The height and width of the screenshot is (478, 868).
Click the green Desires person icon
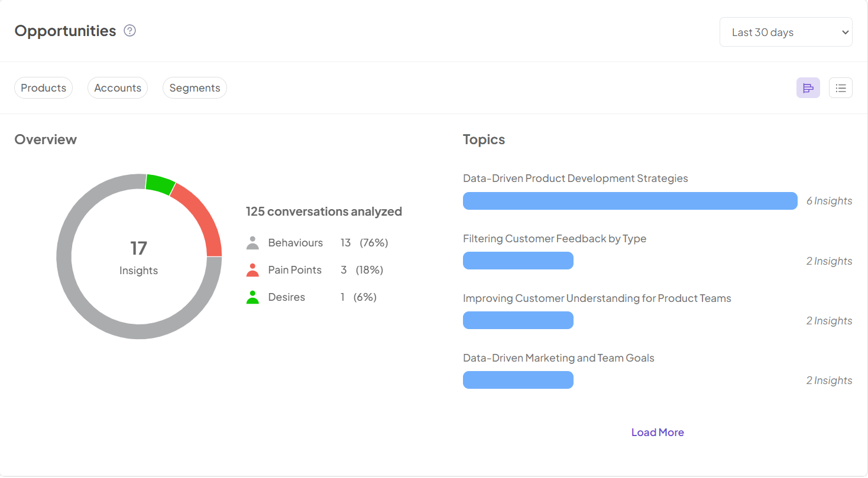[252, 297]
